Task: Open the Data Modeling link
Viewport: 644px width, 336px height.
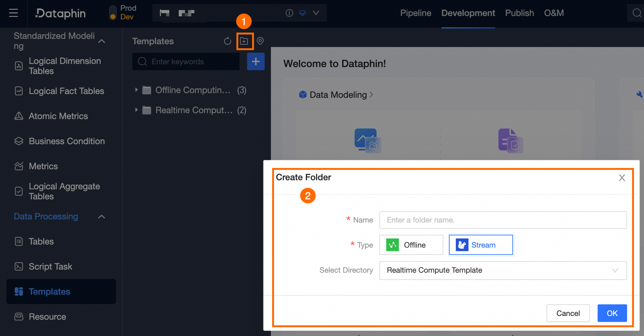Action: (x=338, y=95)
